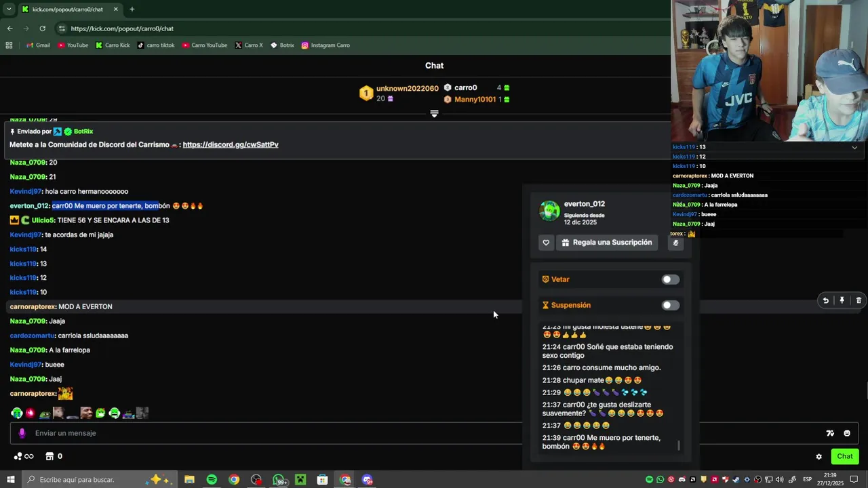Open a new browser tab with plus
Screen dimensions: 868x488
pos(132,9)
